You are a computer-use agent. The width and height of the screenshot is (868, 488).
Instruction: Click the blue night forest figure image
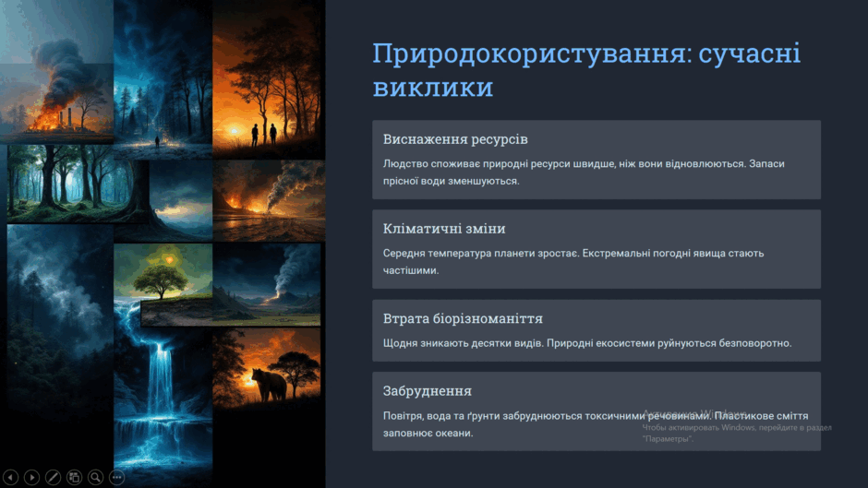pos(163,77)
